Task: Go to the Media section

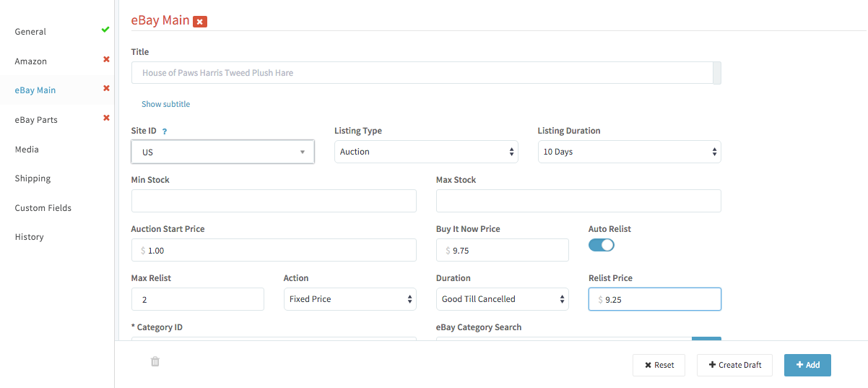Action: pos(27,150)
